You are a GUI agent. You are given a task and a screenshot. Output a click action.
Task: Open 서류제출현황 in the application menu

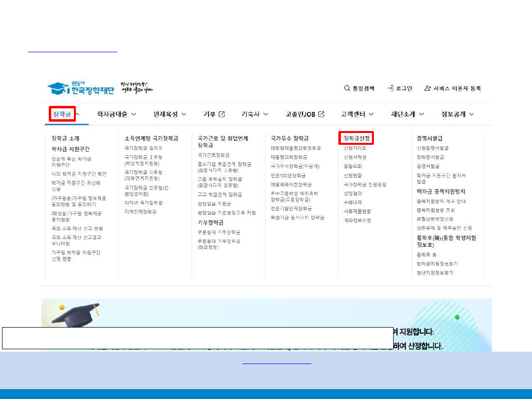click(357, 211)
